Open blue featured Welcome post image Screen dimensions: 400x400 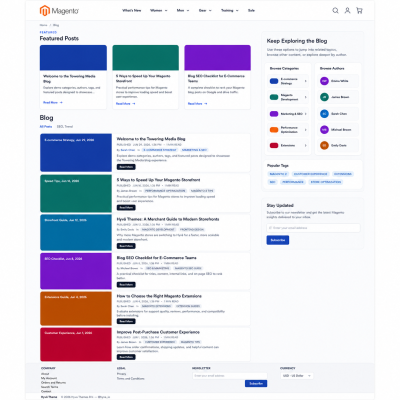pos(73,58)
